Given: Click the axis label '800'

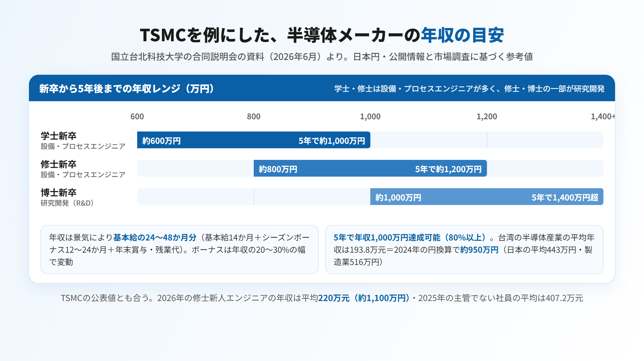Looking at the screenshot, I should coord(254,116).
